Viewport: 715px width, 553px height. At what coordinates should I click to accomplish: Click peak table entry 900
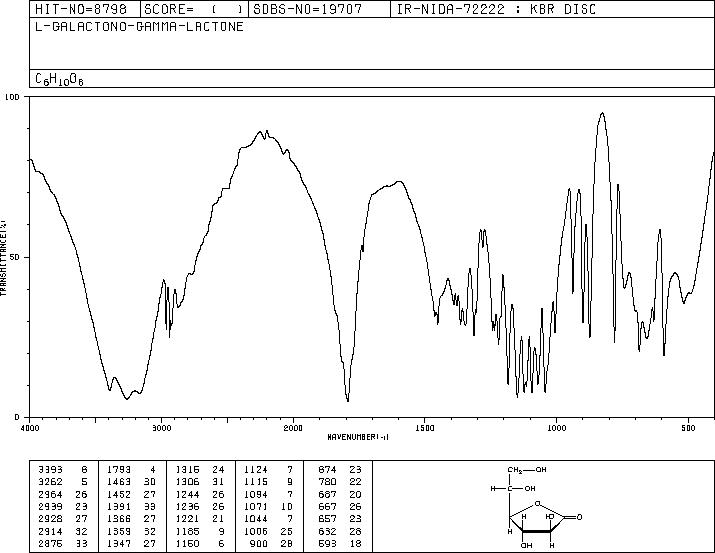[x=259, y=544]
